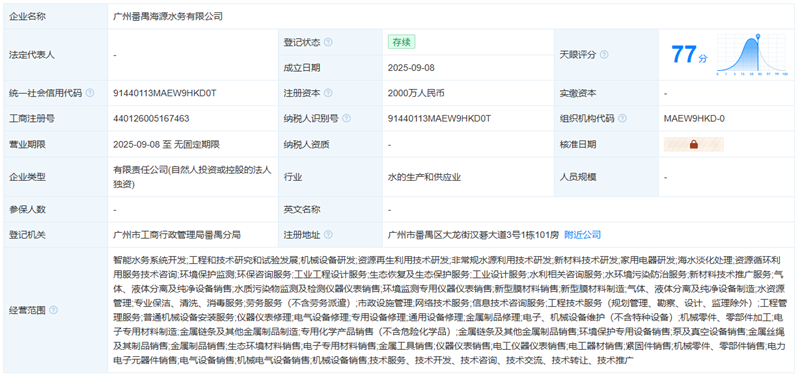
Task: Click the 营业期限 label
Action: (28, 144)
